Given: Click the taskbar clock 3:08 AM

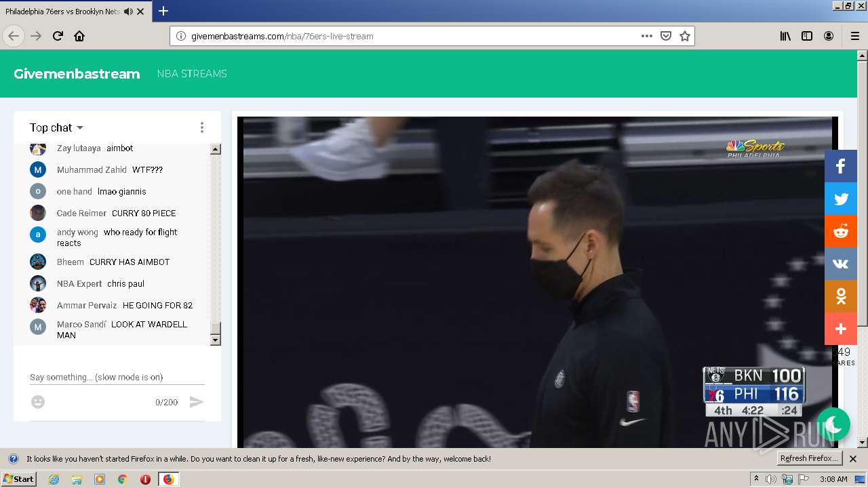Looking at the screenshot, I should 833,479.
